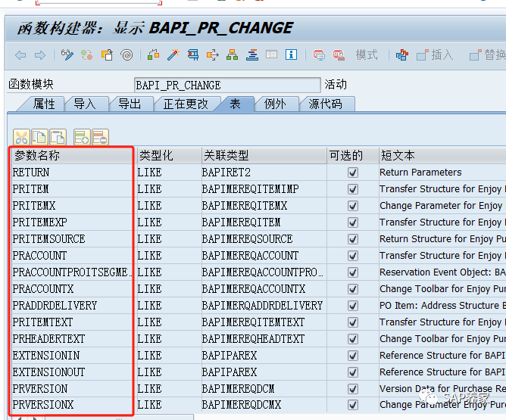Click the BAPIMEREQITEMIMP associated type cell
Image resolution: width=506 pixels, height=420 pixels.
(264, 189)
